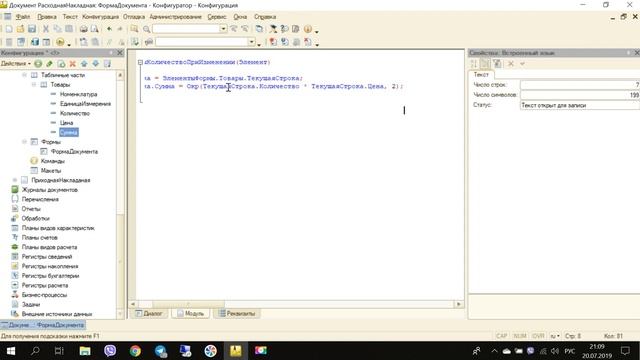Click the green Add icon in configuration panel
This screenshot has height=360, width=640.
coord(38,64)
